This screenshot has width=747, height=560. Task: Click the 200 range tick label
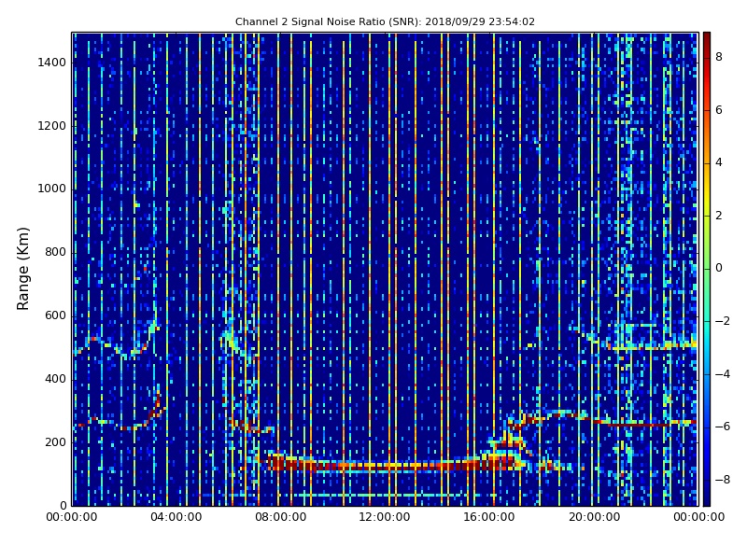coord(55,441)
